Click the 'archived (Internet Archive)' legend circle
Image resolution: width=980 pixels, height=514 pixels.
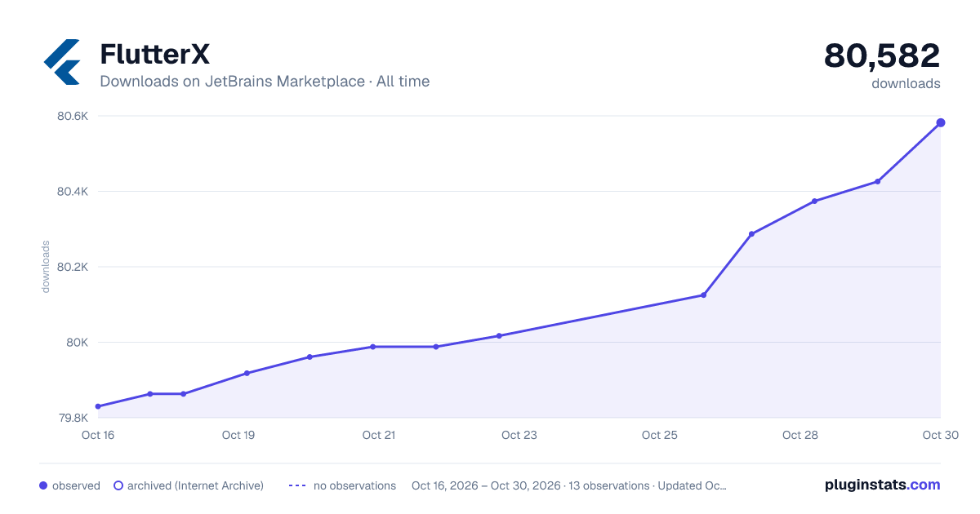coord(118,485)
